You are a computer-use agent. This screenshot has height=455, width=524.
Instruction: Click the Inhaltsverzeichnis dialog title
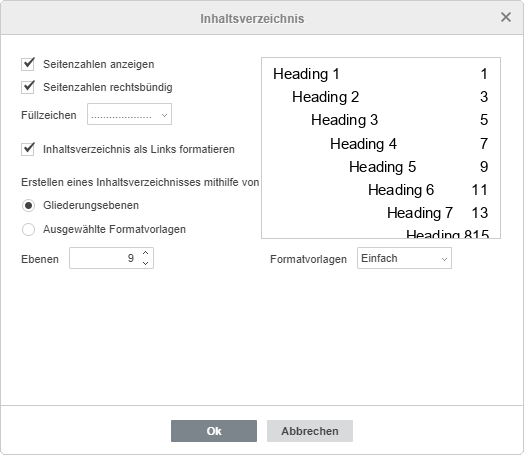(x=252, y=19)
